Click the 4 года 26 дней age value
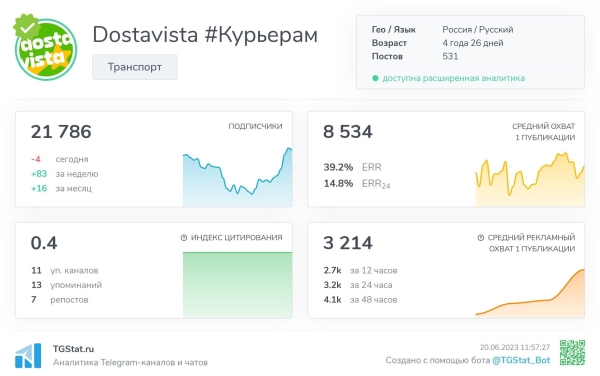The width and height of the screenshot is (600, 376). (x=473, y=43)
